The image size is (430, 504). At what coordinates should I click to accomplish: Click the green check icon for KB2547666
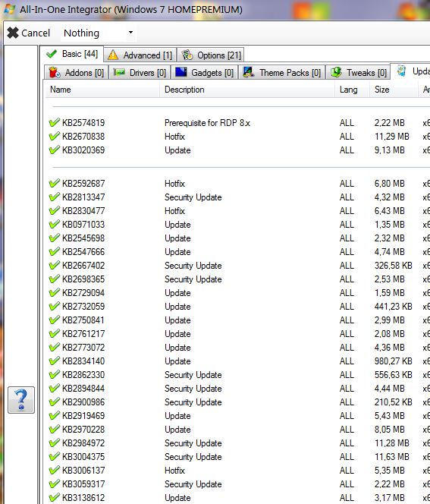55,251
